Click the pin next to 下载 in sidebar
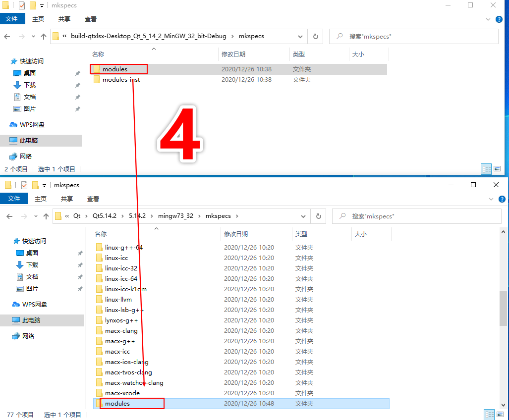This screenshot has width=509, height=420. tap(77, 85)
